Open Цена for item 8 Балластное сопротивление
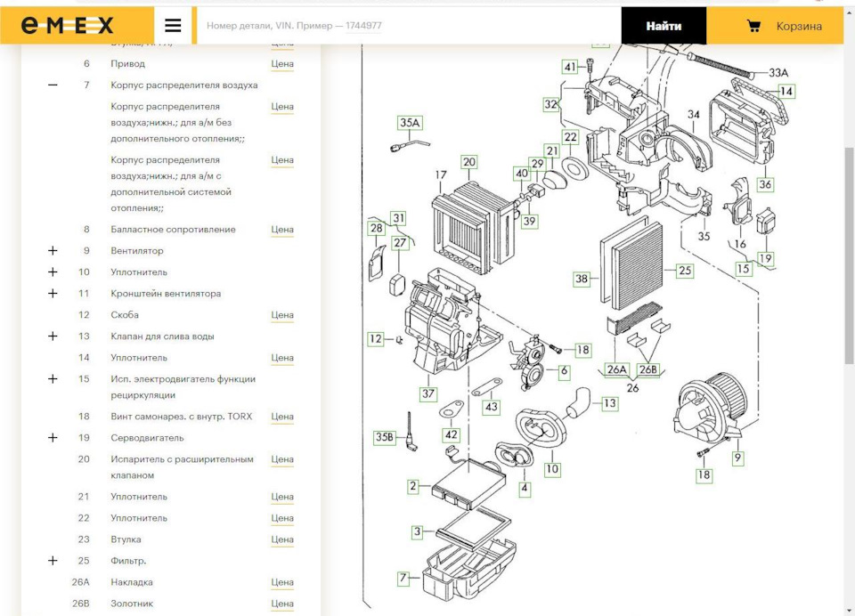855x616 pixels. (x=282, y=230)
